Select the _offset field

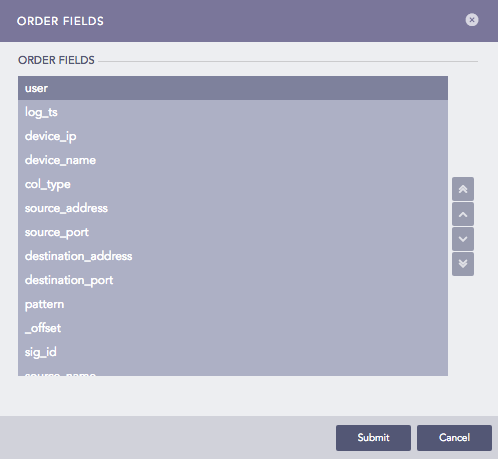pos(233,328)
